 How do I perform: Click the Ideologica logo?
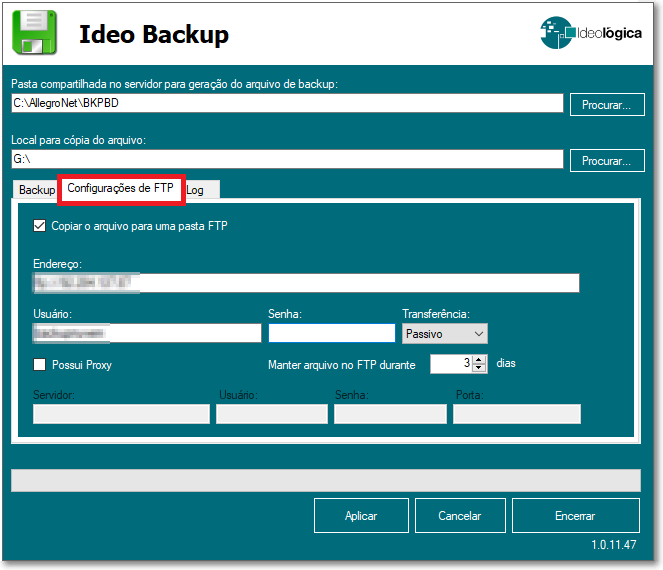click(x=590, y=33)
